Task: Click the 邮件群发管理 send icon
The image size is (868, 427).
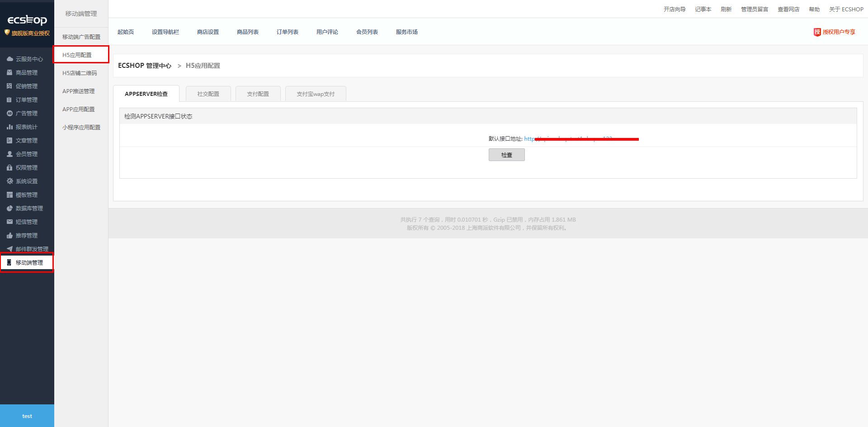Action: [x=9, y=249]
